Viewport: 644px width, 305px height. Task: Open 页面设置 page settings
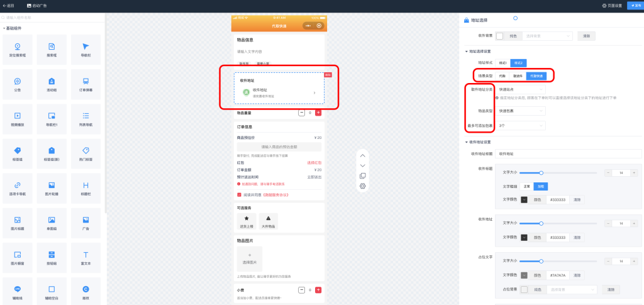click(611, 6)
